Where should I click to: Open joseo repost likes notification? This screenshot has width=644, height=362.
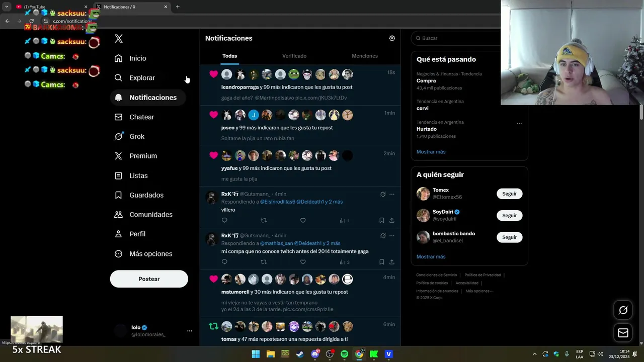coord(300,126)
